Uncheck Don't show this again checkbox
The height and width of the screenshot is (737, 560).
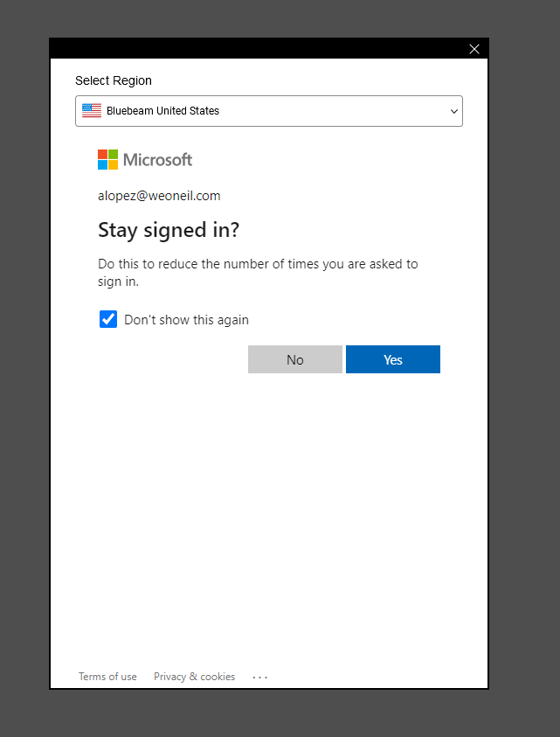(108, 319)
